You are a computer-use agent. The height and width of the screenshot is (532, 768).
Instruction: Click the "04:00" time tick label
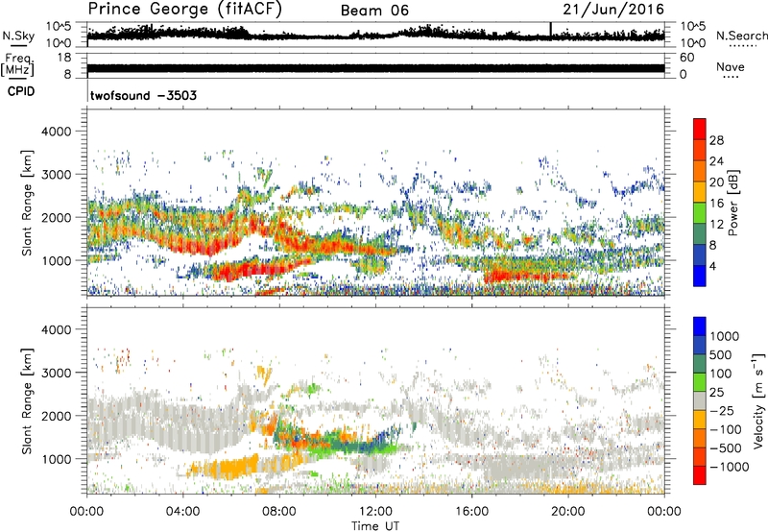[182, 512]
